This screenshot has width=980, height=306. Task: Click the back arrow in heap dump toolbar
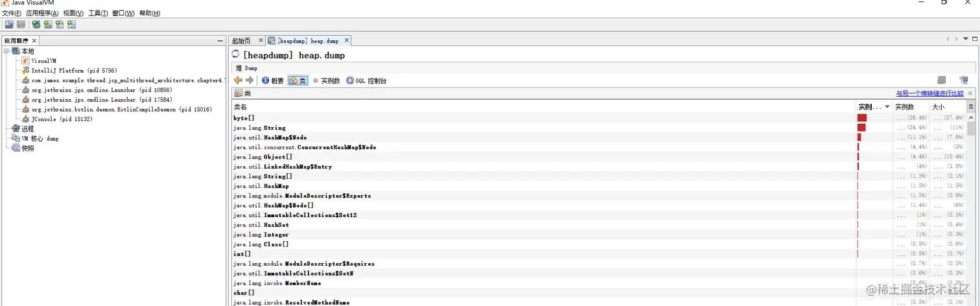[238, 80]
